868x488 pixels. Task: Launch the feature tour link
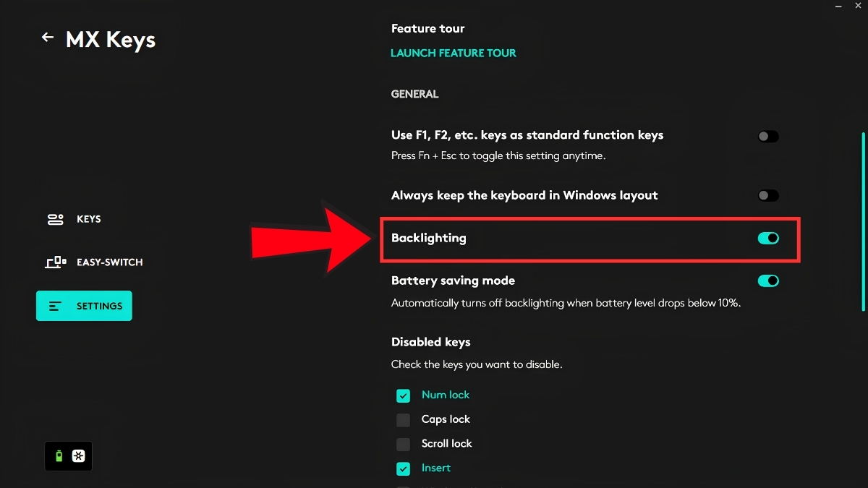pos(454,53)
